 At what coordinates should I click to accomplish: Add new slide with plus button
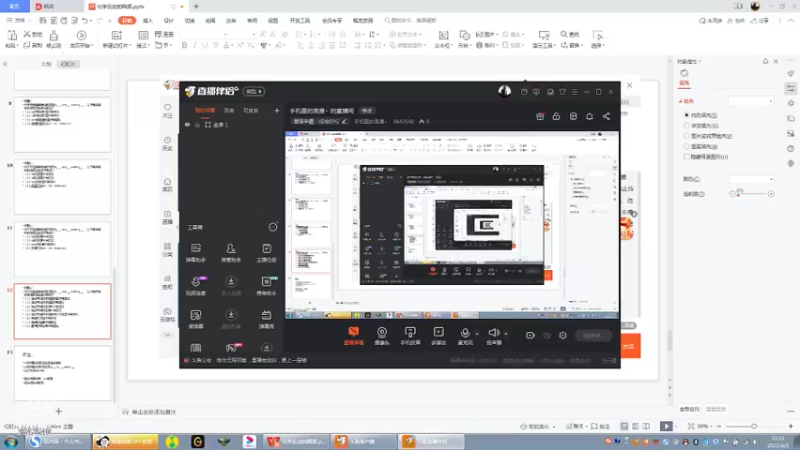click(58, 411)
